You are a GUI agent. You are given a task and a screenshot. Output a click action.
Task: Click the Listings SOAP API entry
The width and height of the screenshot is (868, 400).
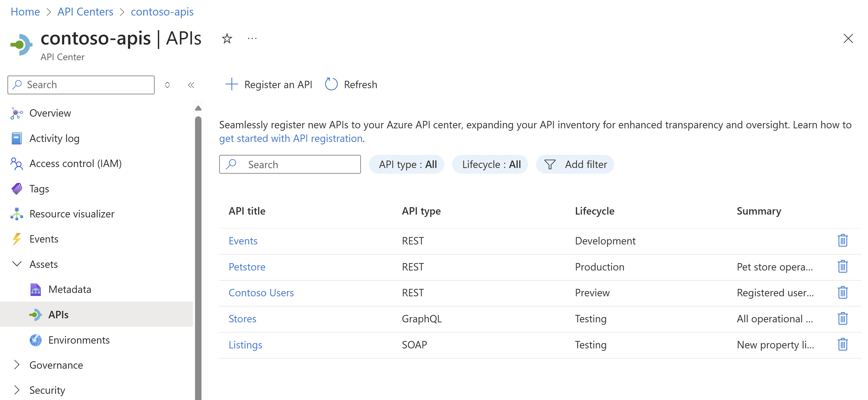coord(245,344)
